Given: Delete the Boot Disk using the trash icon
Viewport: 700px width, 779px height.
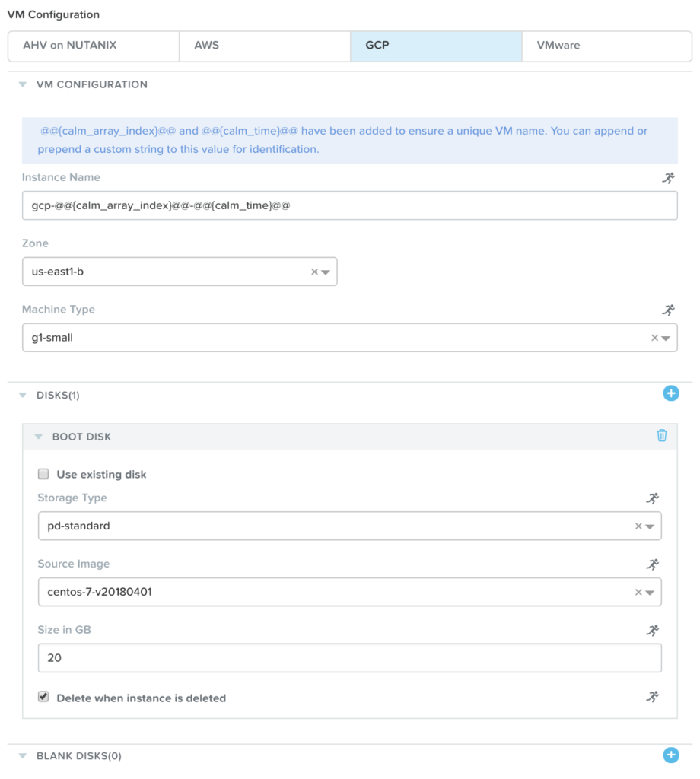Looking at the screenshot, I should (x=661, y=436).
